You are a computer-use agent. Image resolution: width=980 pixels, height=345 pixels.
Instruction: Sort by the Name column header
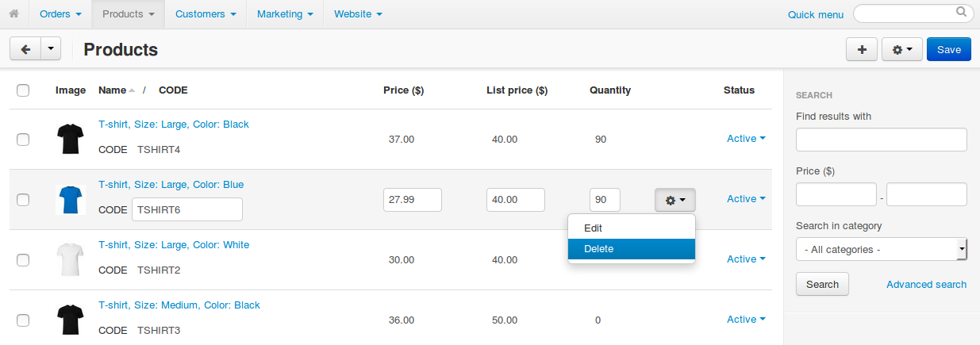pyautogui.click(x=113, y=90)
